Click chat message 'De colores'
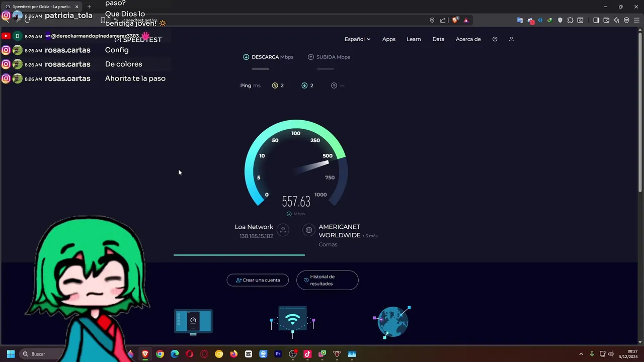The image size is (644, 362). [124, 64]
